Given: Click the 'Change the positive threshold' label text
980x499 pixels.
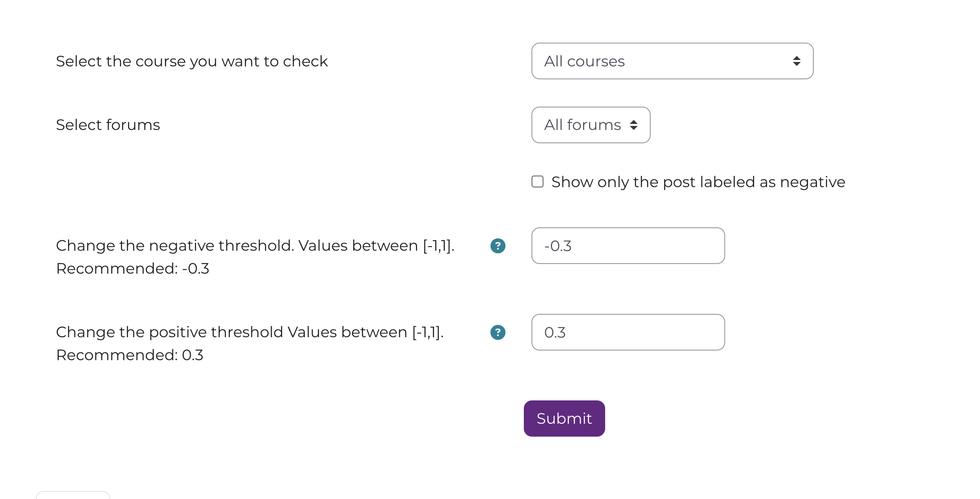Looking at the screenshot, I should (250, 332).
